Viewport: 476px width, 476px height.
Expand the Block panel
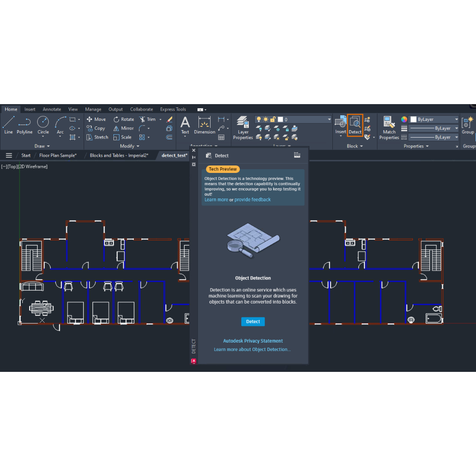coord(355,146)
